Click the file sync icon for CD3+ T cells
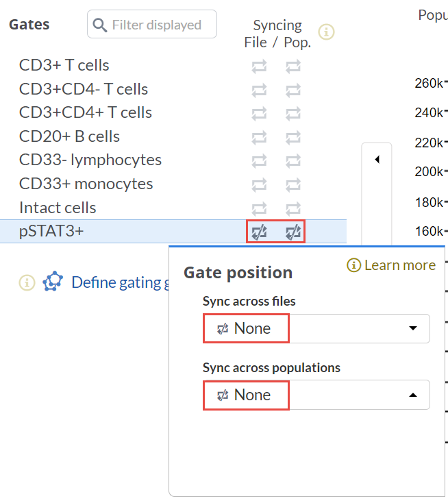The height and width of the screenshot is (501, 448). point(260,66)
